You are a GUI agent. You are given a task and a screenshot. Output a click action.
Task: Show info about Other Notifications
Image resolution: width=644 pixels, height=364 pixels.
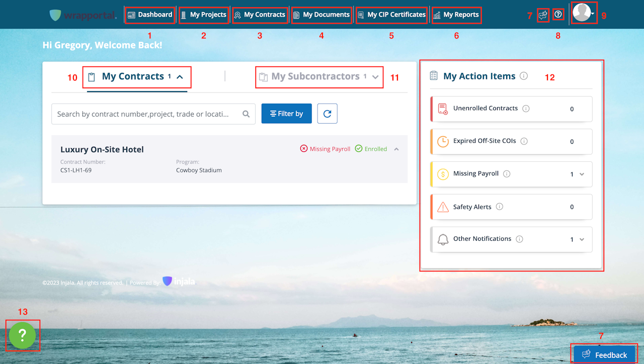[520, 239]
